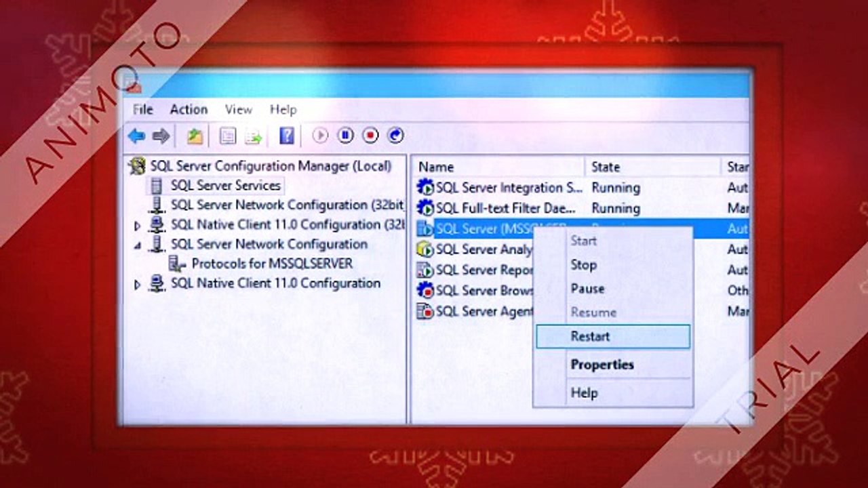The image size is (868, 488).
Task: Open the Action menu
Action: coord(189,109)
